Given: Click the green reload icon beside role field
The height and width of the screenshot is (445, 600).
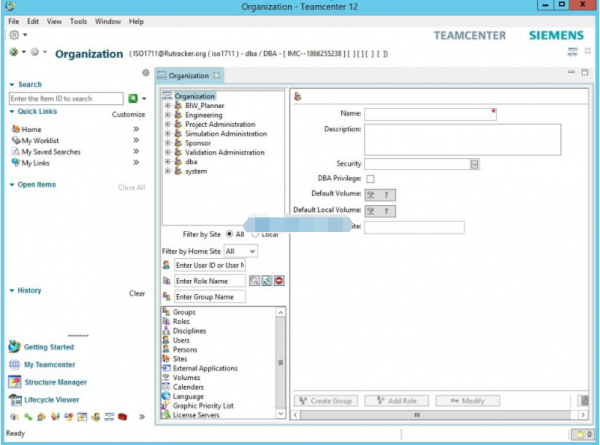Looking at the screenshot, I should (267, 281).
